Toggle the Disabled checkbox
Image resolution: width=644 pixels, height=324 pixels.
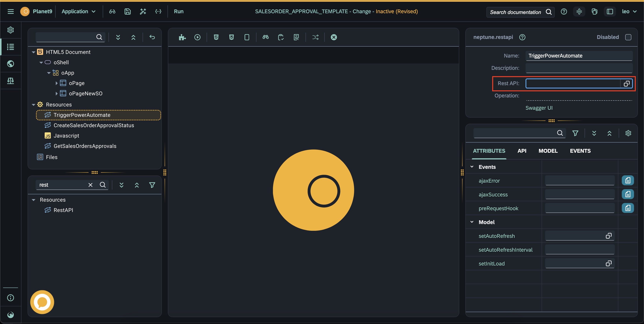coord(628,37)
